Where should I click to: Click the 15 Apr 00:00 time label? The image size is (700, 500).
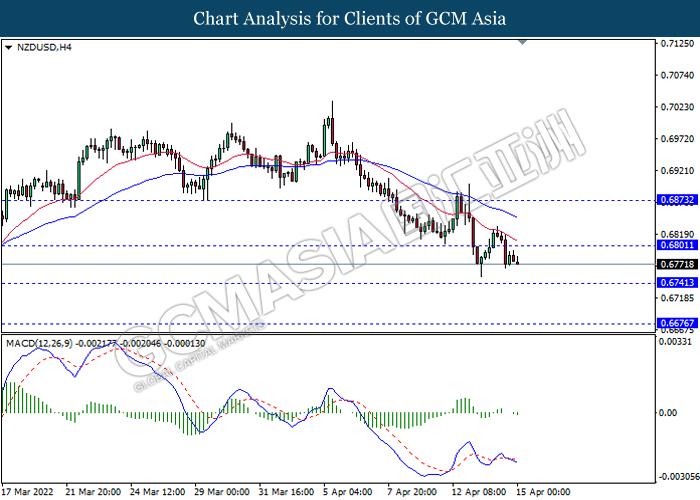point(543,492)
